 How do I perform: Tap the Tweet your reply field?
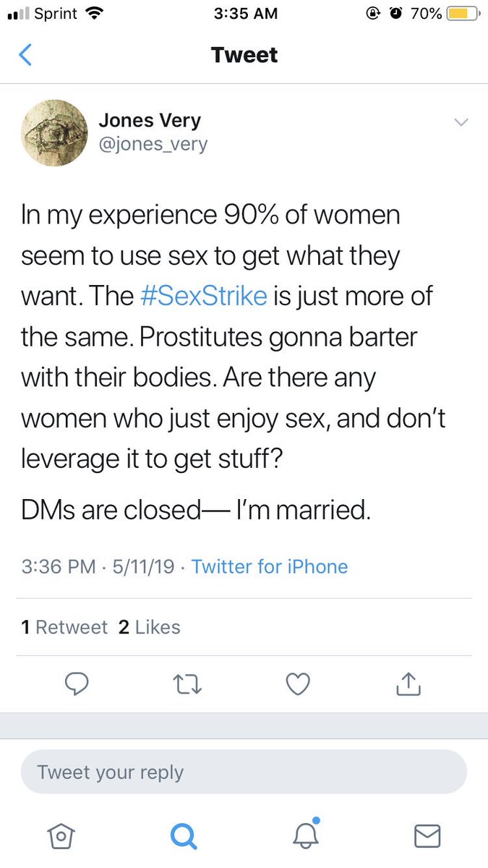tap(244, 772)
